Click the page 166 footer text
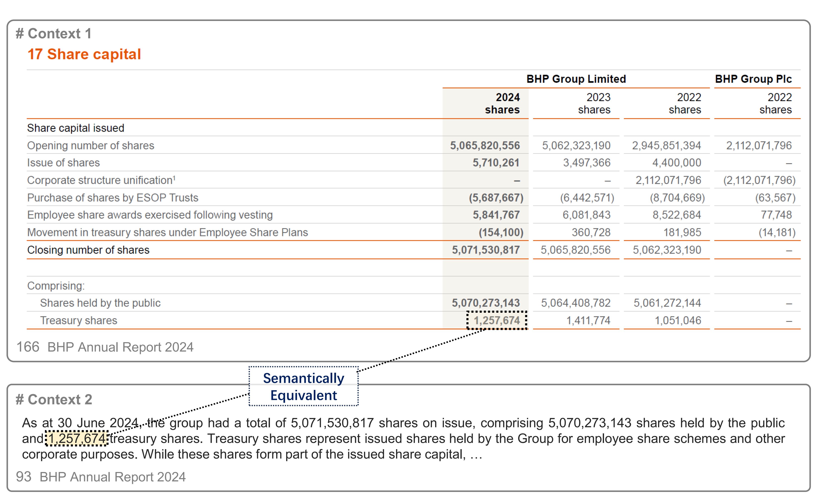The height and width of the screenshot is (504, 817). [105, 347]
